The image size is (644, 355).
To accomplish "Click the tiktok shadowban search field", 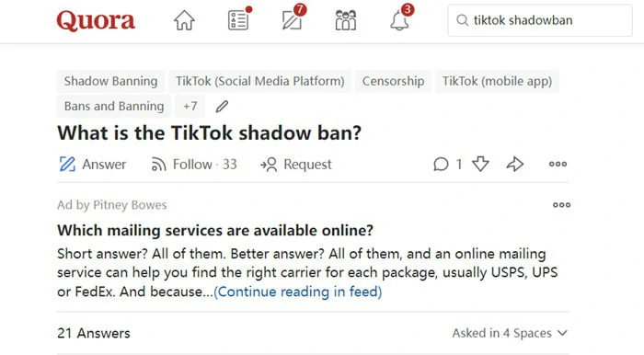I will click(x=540, y=20).
